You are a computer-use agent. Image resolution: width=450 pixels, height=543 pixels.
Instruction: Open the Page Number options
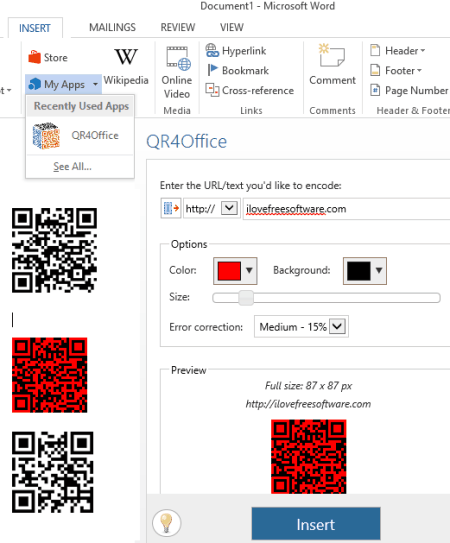click(x=409, y=90)
